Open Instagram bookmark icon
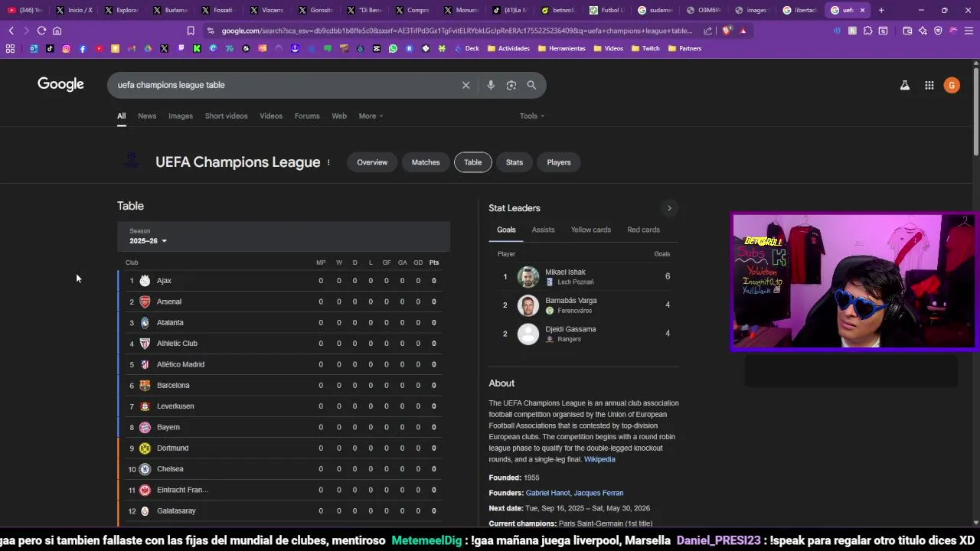The height and width of the screenshot is (551, 980). [x=66, y=48]
